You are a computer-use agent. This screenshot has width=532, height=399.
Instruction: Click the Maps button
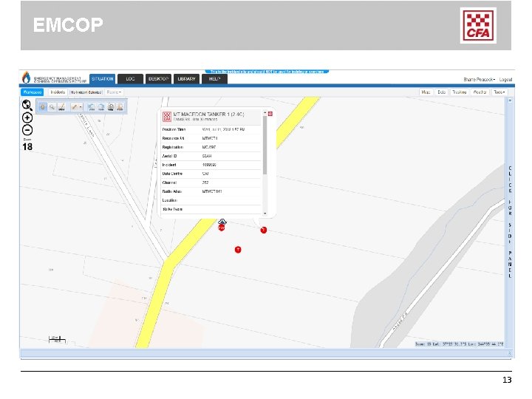pos(426,92)
